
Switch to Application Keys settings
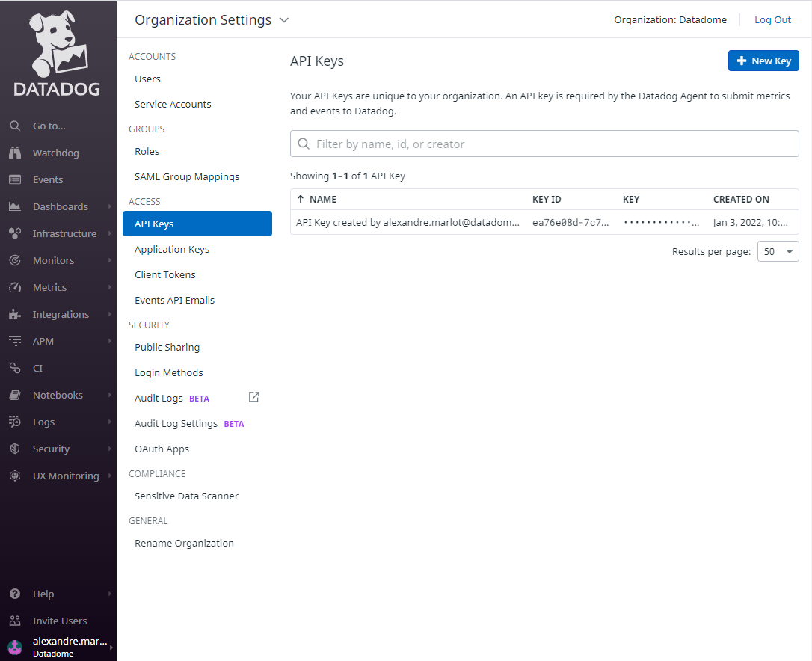[x=172, y=249]
